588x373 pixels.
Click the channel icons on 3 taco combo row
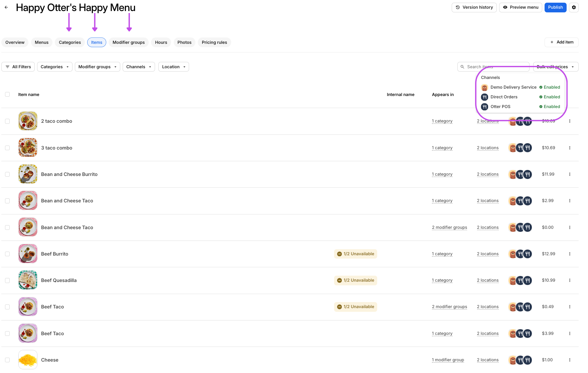pos(520,148)
